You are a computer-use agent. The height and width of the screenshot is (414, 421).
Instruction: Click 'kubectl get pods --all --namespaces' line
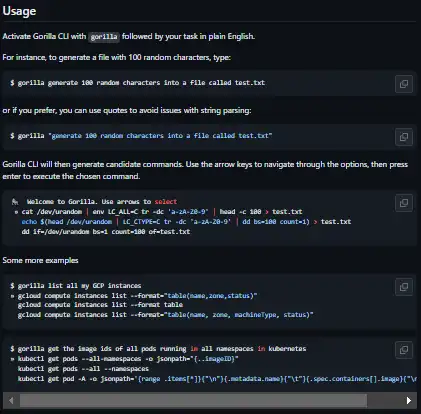pos(83,369)
